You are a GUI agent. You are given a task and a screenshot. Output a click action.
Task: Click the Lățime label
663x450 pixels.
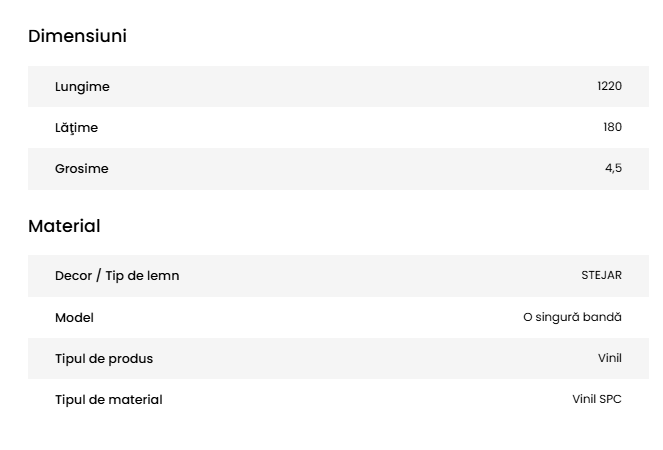76,128
